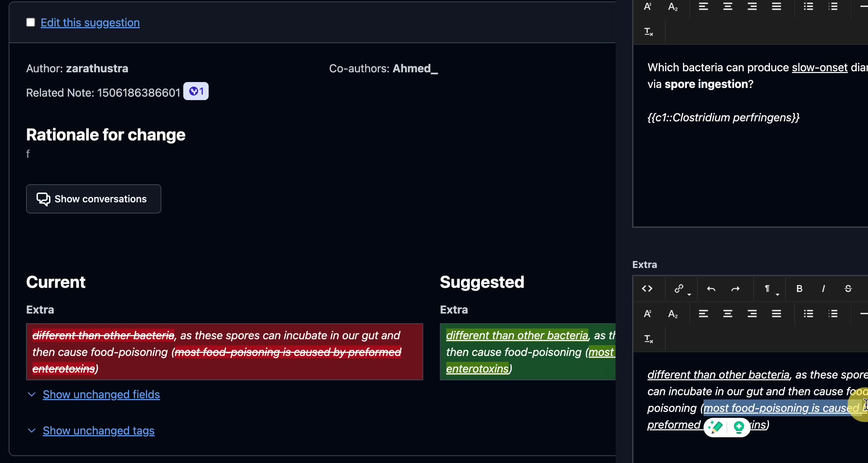The width and height of the screenshot is (868, 463).
Task: Insert bulleted list in Extra editor
Action: click(x=808, y=314)
